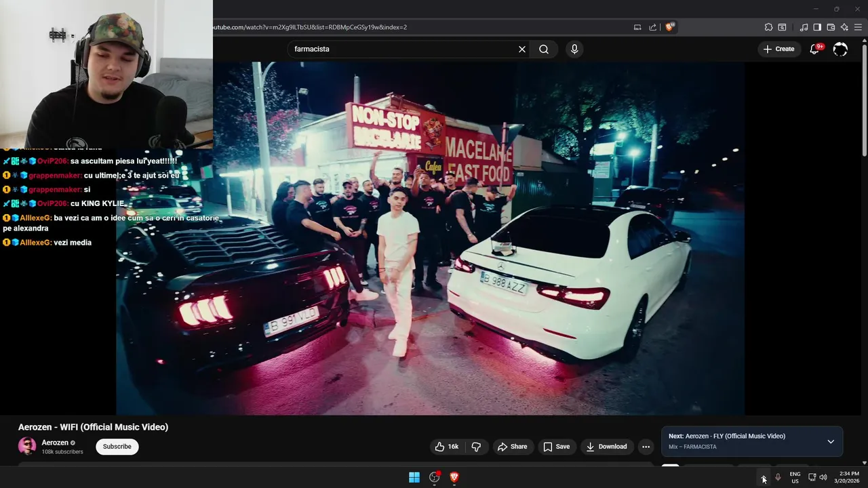Click the YouTube search magnifier button

tap(544, 49)
